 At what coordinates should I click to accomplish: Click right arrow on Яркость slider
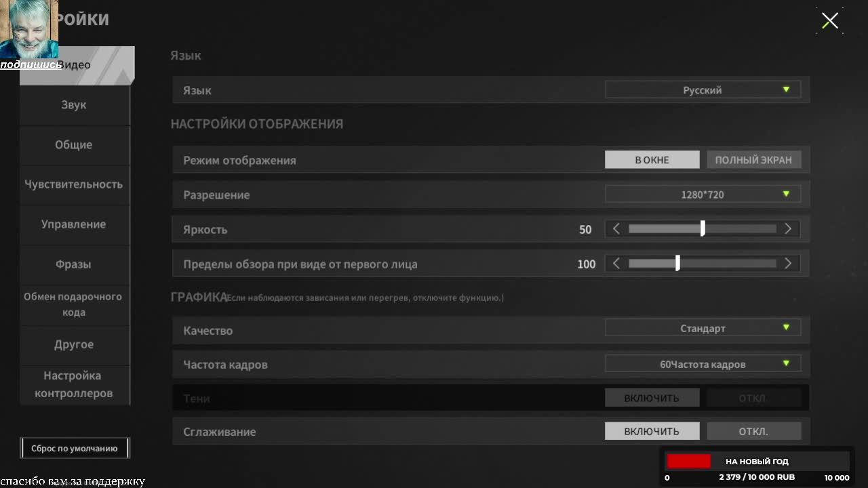[788, 229]
